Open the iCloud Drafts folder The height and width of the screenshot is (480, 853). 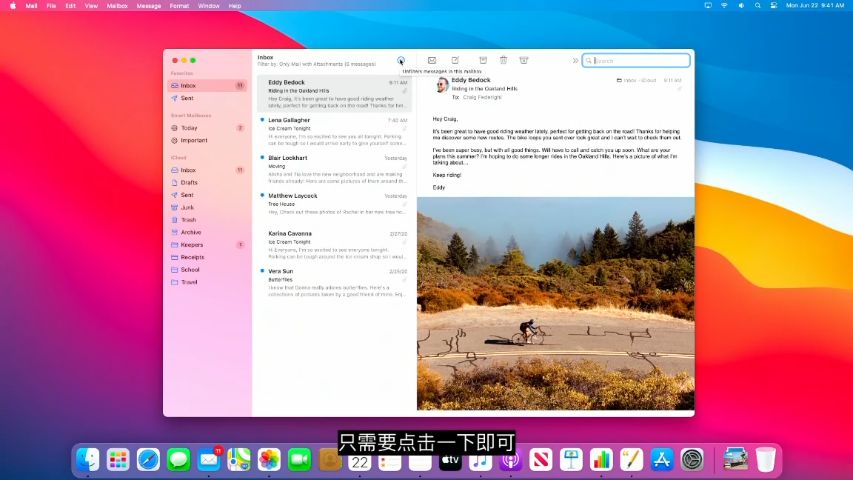point(190,183)
